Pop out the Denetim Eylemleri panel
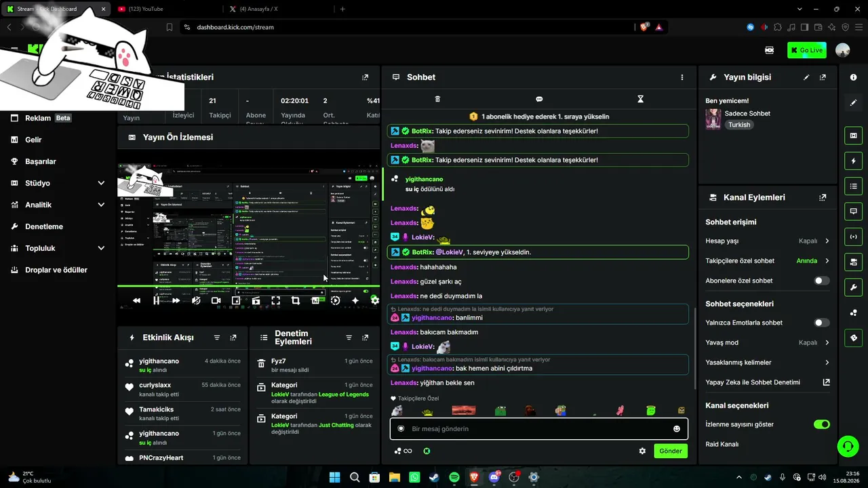This screenshot has width=868, height=488. (366, 338)
